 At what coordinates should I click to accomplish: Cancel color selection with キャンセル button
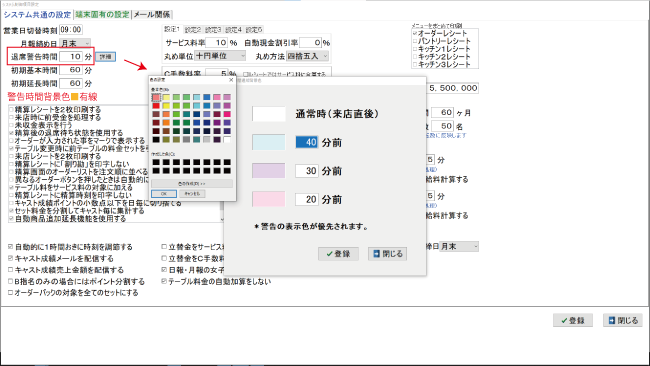point(192,194)
